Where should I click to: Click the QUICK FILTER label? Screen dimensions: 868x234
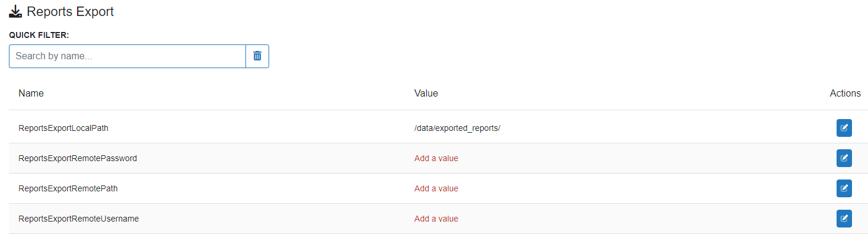39,36
